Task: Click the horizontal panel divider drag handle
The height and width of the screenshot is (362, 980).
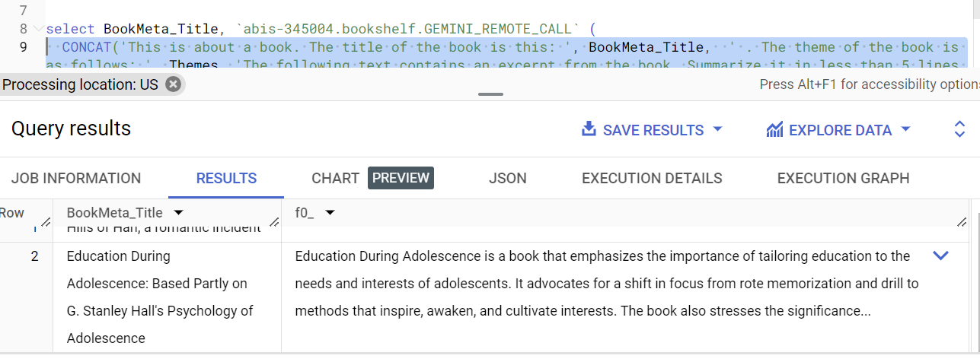Action: point(491,94)
